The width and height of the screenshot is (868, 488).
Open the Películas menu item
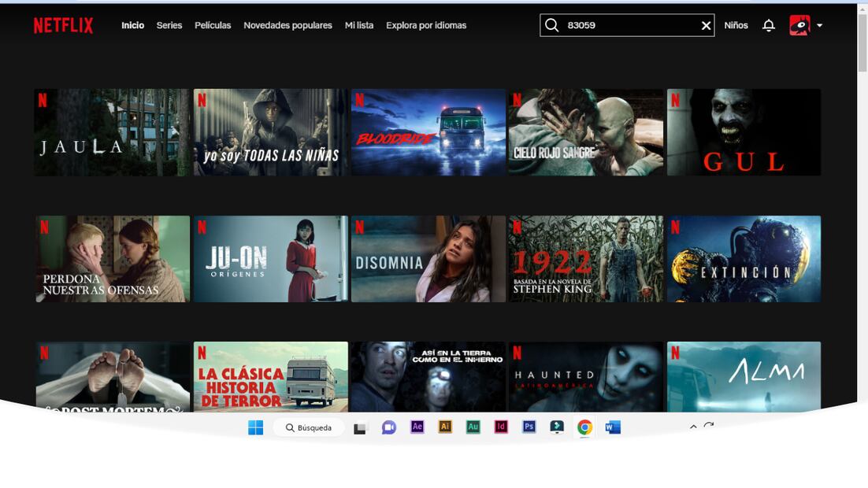click(x=213, y=25)
